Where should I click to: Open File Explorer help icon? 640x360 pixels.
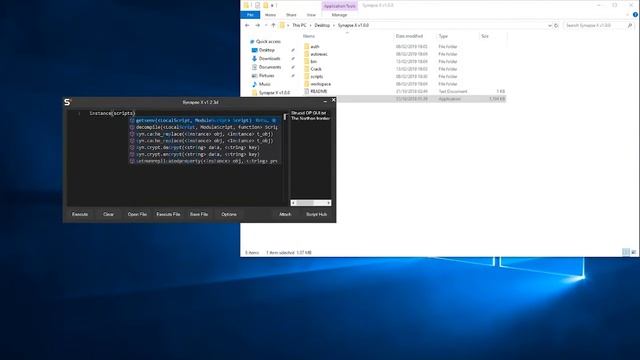click(635, 15)
